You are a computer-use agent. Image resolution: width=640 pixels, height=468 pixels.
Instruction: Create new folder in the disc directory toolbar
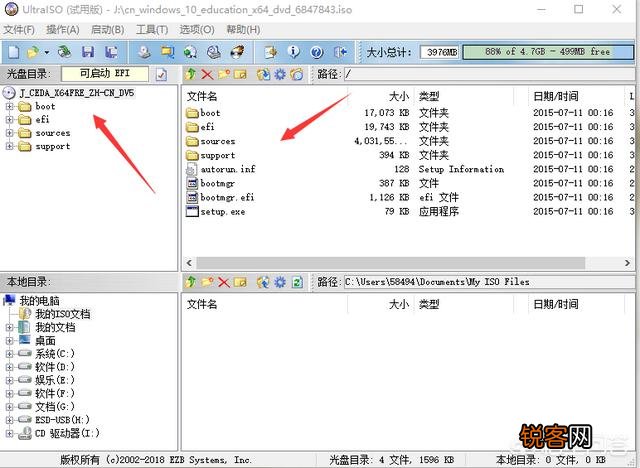(x=224, y=74)
